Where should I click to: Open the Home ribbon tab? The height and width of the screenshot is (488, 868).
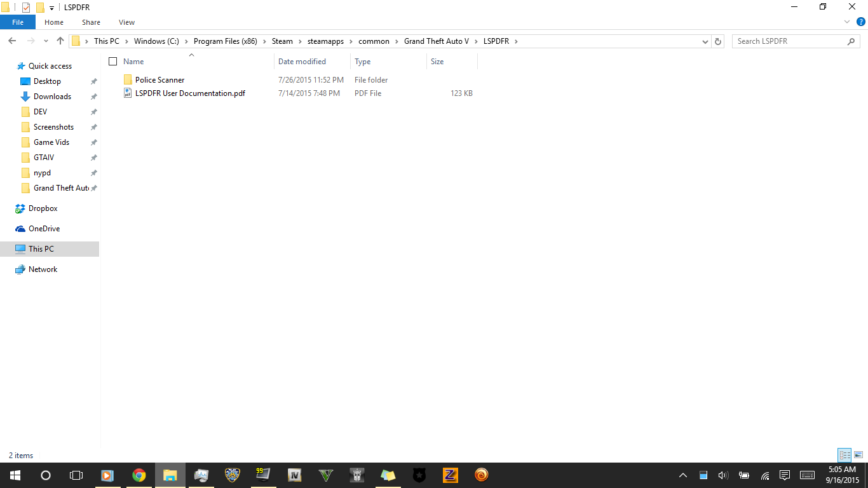tap(54, 22)
